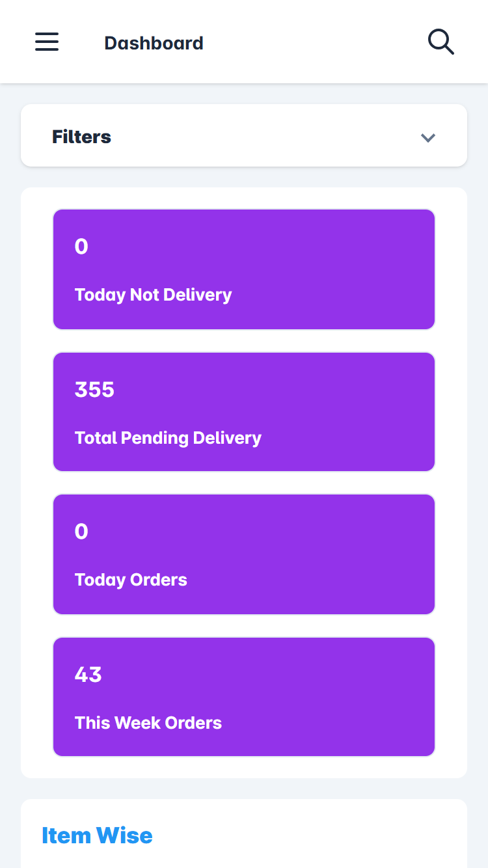Open the Today Orders card
This screenshot has width=488, height=868.
[244, 554]
